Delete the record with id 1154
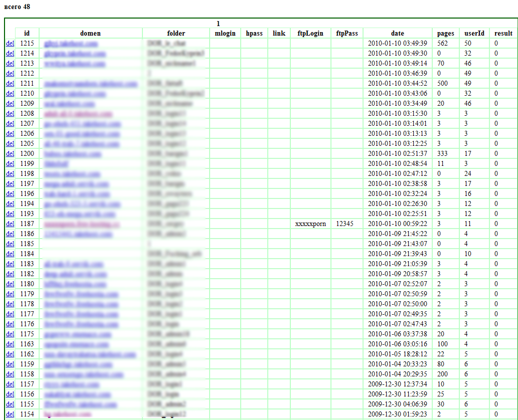The image size is (518, 420). [x=10, y=414]
